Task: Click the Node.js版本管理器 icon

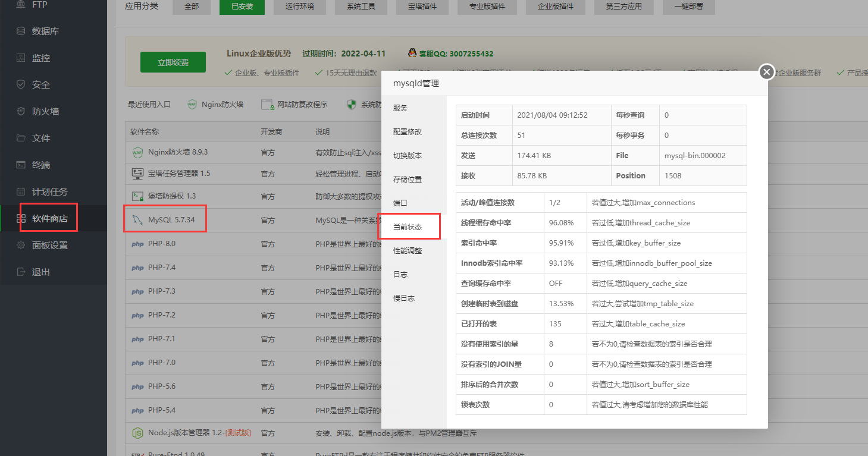Action: tap(137, 433)
